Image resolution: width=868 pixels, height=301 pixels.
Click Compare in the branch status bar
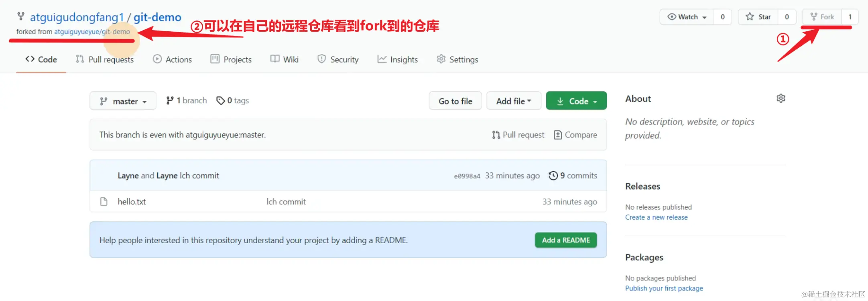[x=575, y=135]
